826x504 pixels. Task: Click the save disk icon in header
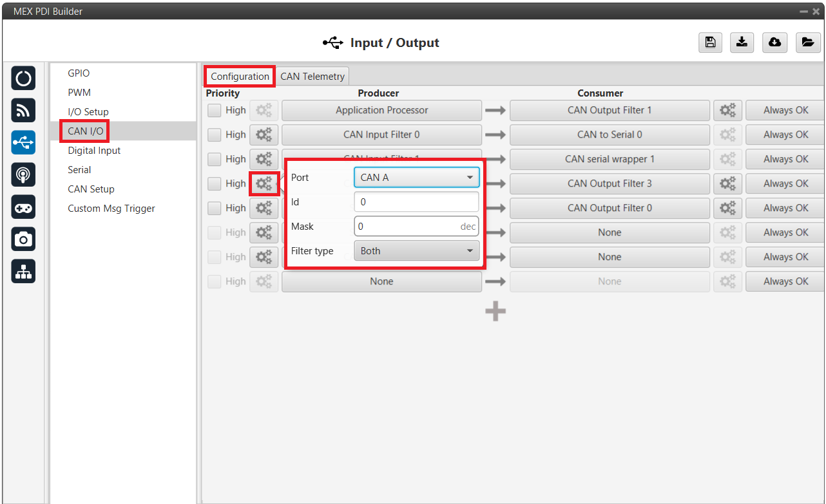tap(710, 42)
